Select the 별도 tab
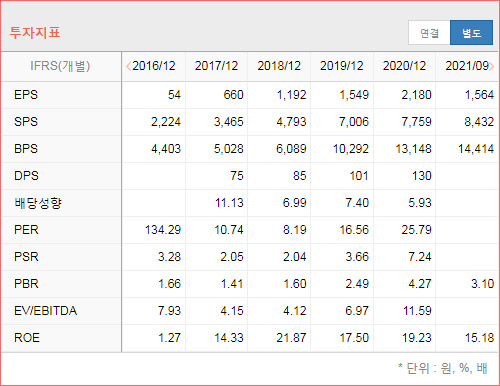Screen dimensions: 500x386 pyautogui.click(x=471, y=33)
